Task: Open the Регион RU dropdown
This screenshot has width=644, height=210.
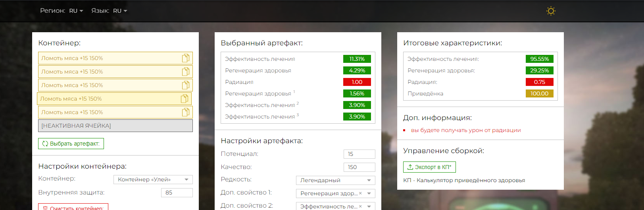Action: (x=76, y=11)
